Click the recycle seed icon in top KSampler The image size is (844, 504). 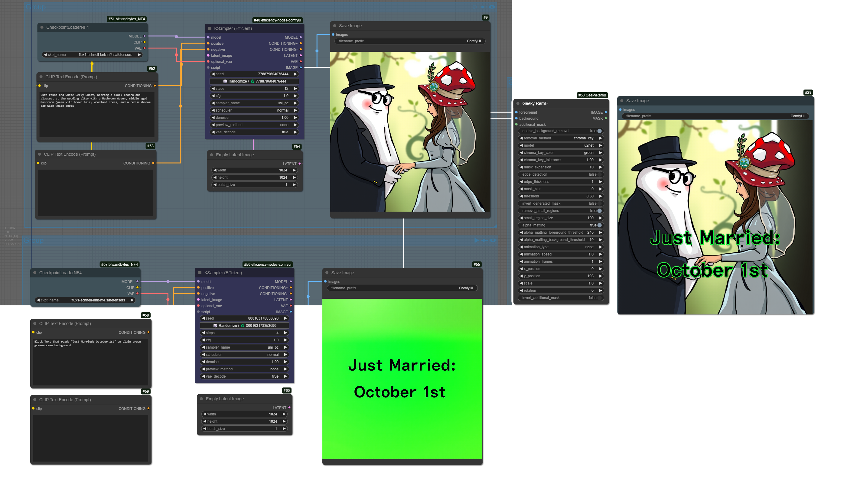(x=252, y=82)
